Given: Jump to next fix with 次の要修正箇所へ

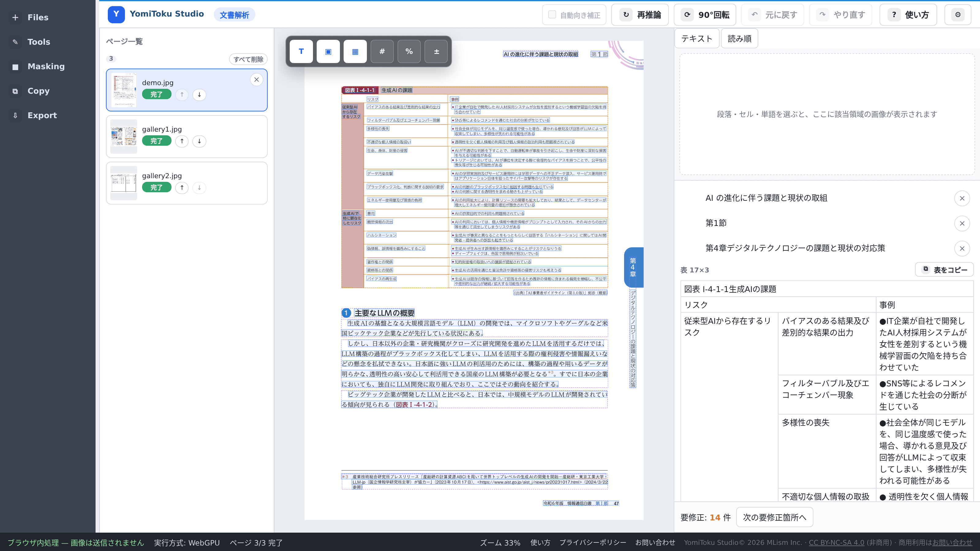Looking at the screenshot, I should point(775,517).
